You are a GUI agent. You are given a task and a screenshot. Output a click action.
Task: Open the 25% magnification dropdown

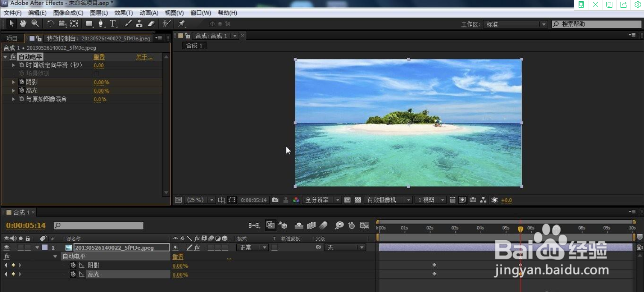point(200,200)
